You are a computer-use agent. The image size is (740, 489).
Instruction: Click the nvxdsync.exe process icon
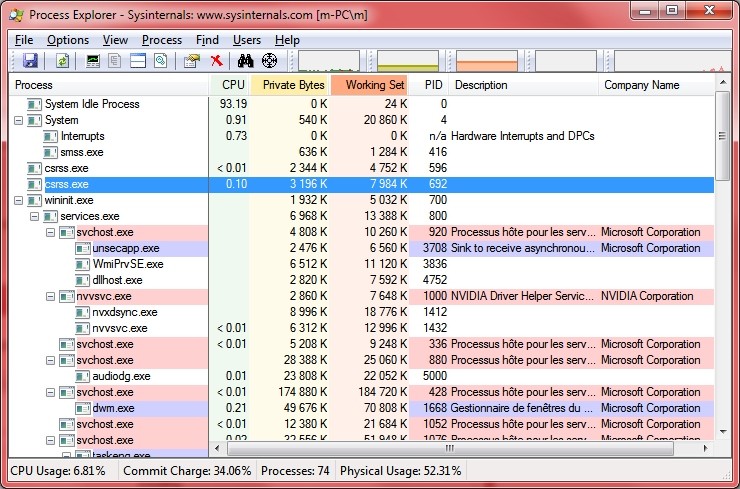(x=83, y=312)
